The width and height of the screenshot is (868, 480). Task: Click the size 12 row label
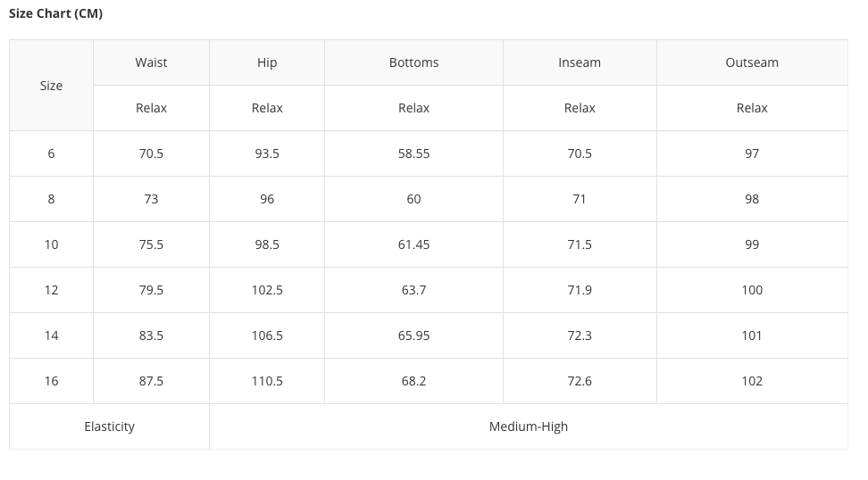51,290
